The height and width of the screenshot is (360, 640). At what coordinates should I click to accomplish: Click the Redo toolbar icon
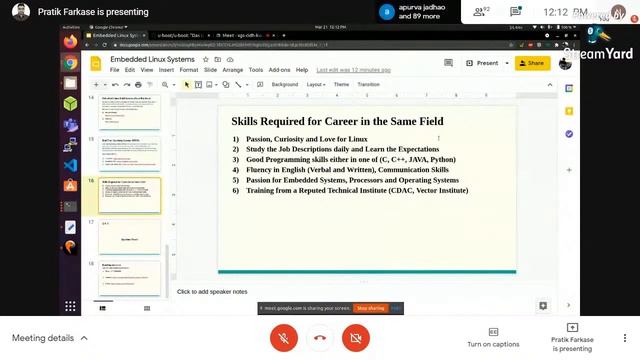(x=127, y=84)
